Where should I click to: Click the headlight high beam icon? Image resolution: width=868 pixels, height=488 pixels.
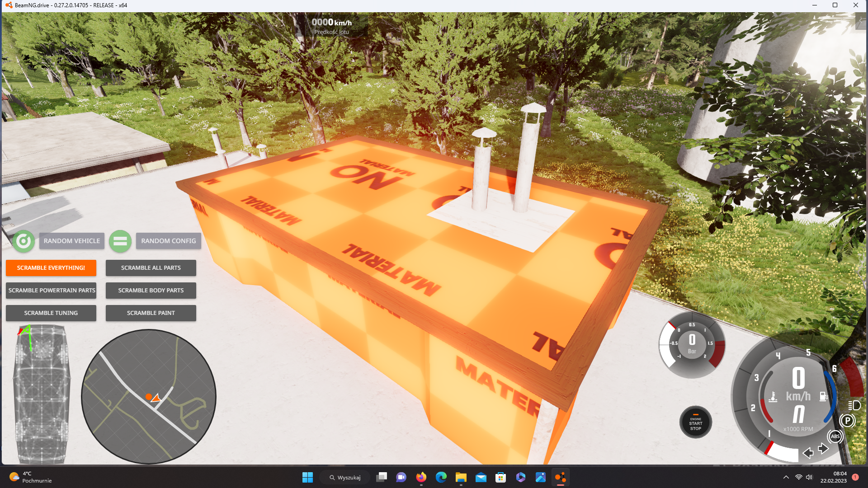click(854, 405)
